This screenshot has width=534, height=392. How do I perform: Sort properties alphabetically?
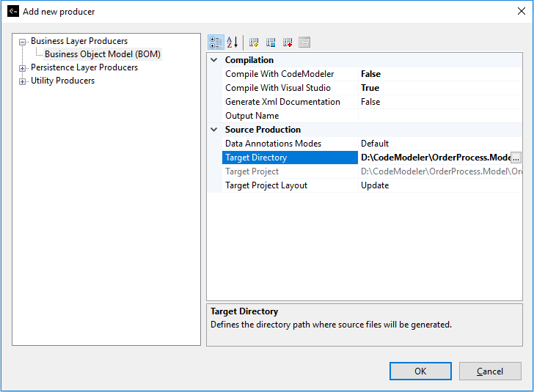point(232,42)
